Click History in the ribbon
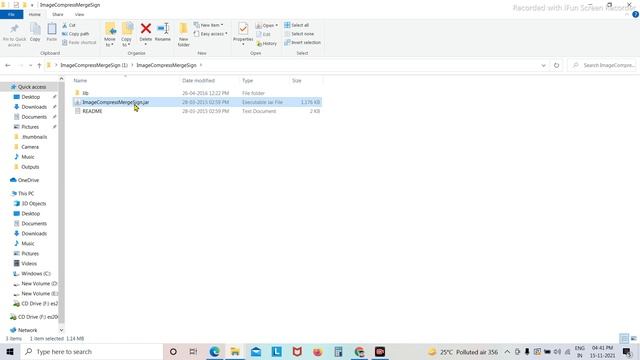This screenshot has height=360, width=640. (x=267, y=43)
